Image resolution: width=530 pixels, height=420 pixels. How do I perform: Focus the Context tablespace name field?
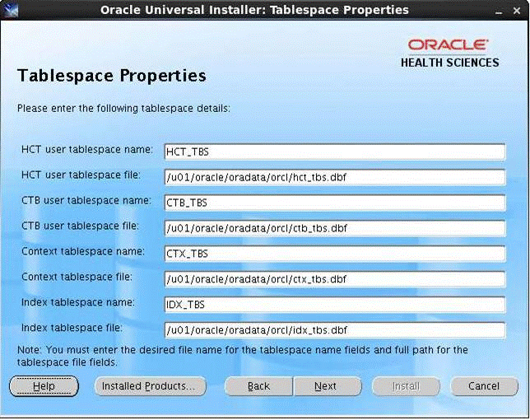click(335, 254)
